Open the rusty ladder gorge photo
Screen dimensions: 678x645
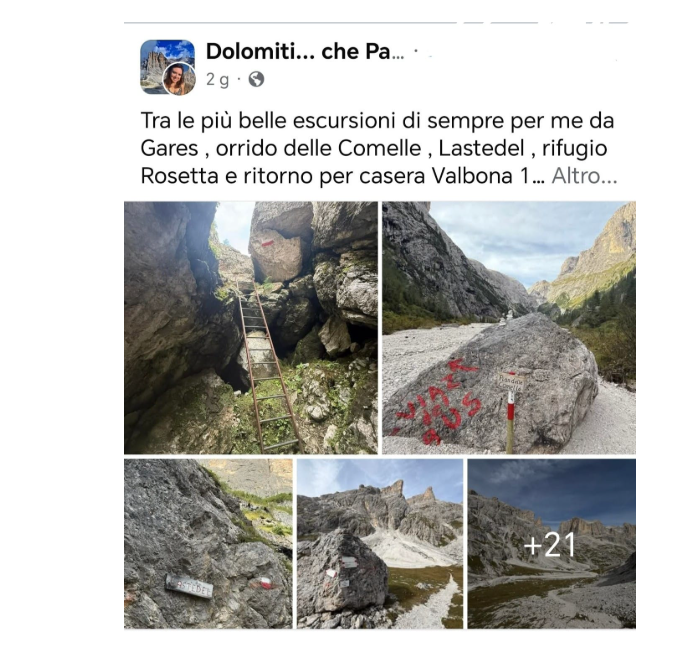click(251, 328)
